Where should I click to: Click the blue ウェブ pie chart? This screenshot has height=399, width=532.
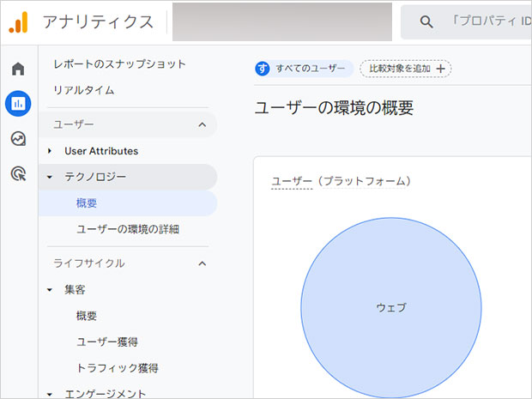tap(390, 307)
